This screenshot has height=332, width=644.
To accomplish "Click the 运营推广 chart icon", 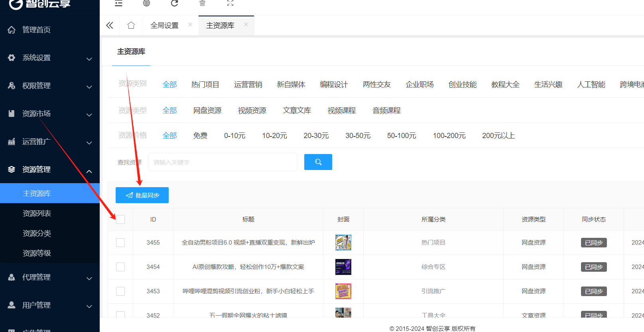I will (12, 141).
